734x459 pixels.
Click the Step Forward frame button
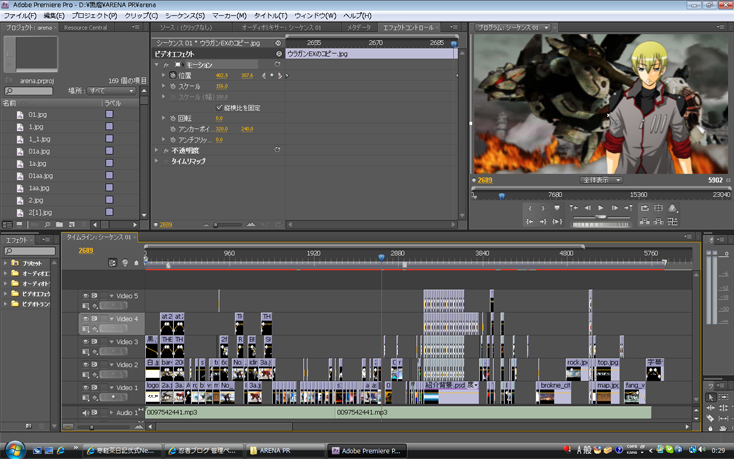point(612,208)
